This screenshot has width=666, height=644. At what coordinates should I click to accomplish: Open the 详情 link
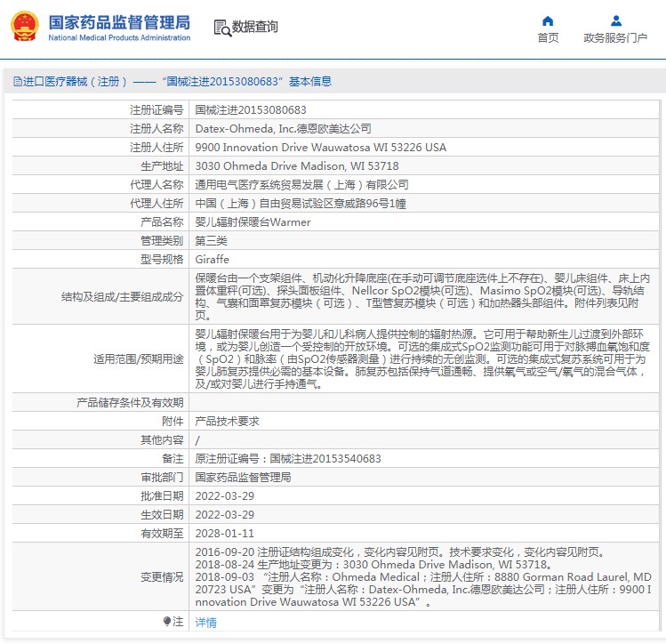pos(205,623)
